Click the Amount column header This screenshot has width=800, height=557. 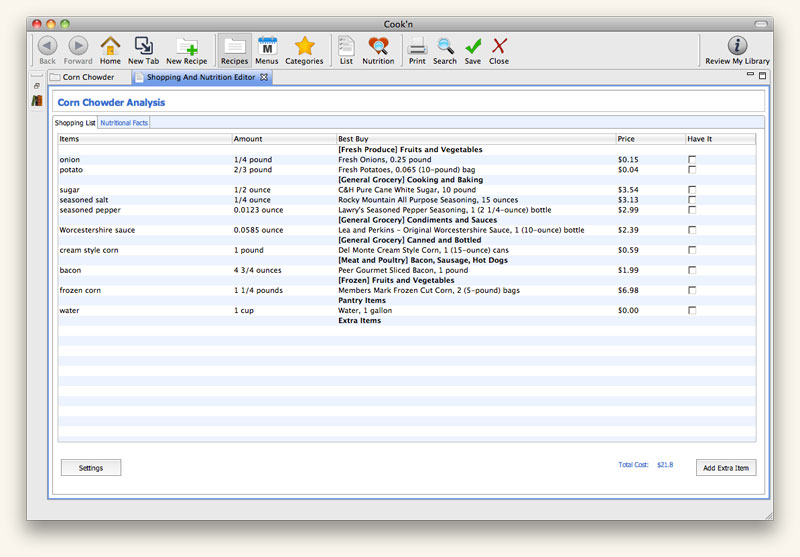coord(284,139)
